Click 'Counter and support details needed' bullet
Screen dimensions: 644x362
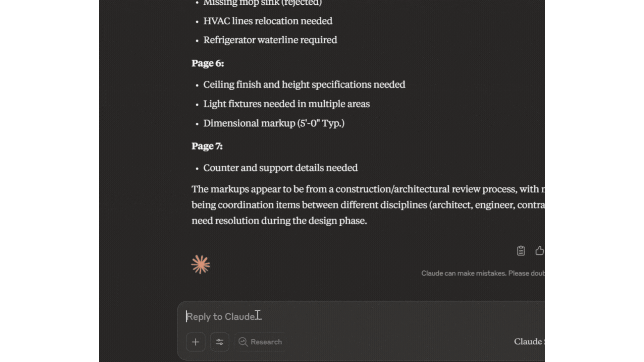(x=280, y=168)
